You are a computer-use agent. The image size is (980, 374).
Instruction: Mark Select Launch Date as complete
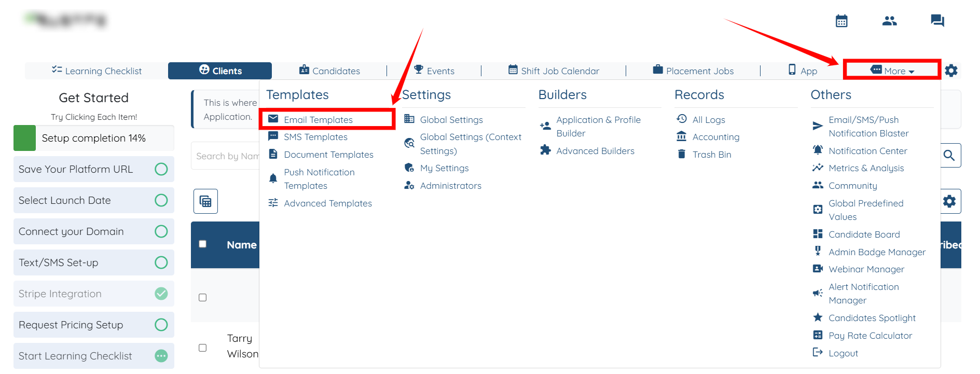click(x=161, y=200)
